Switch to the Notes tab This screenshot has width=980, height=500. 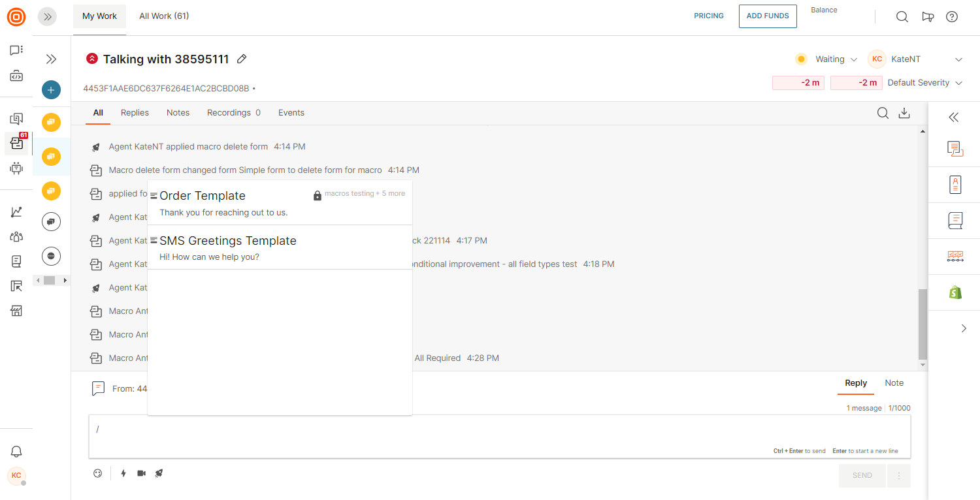point(178,113)
